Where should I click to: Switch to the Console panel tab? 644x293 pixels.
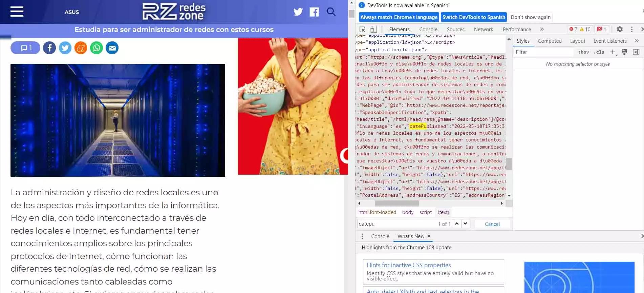(428, 29)
